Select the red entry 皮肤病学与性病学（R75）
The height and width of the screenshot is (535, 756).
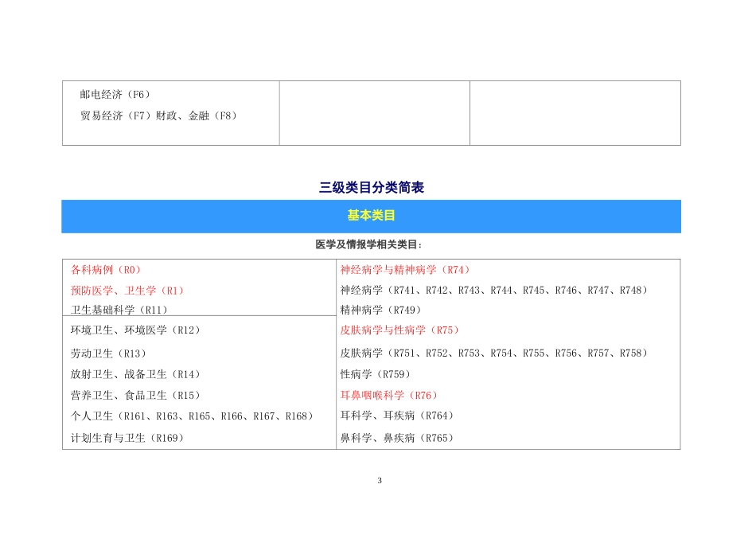tap(400, 330)
